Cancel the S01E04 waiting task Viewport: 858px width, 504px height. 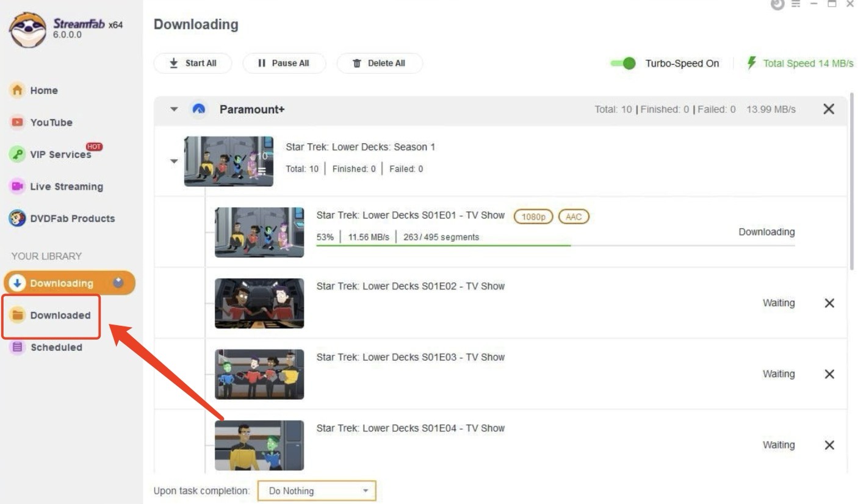click(829, 445)
